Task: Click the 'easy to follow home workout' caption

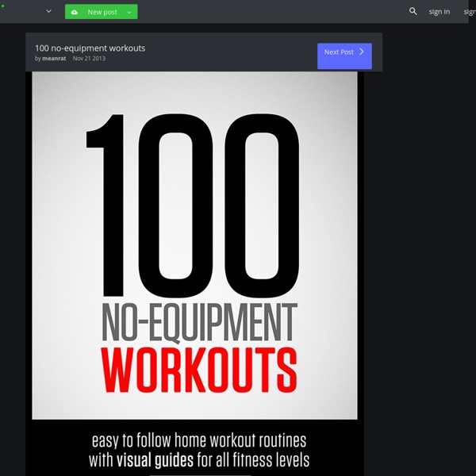Action: (198, 440)
